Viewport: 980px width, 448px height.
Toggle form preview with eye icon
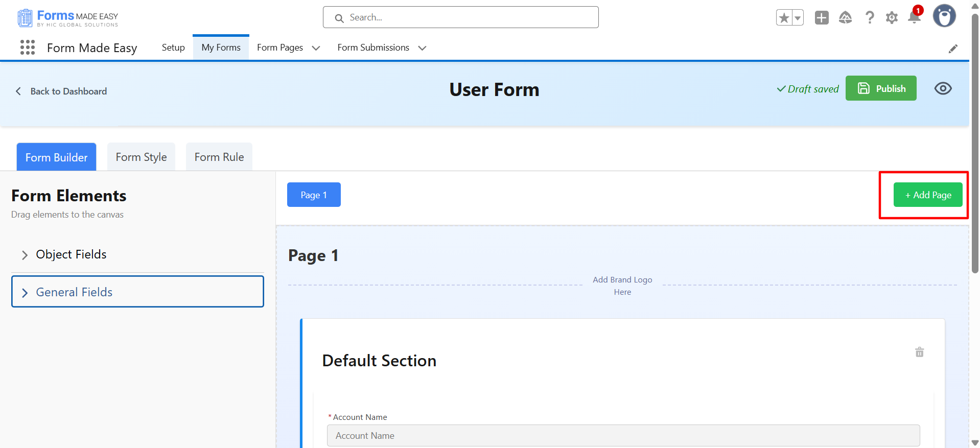click(943, 88)
